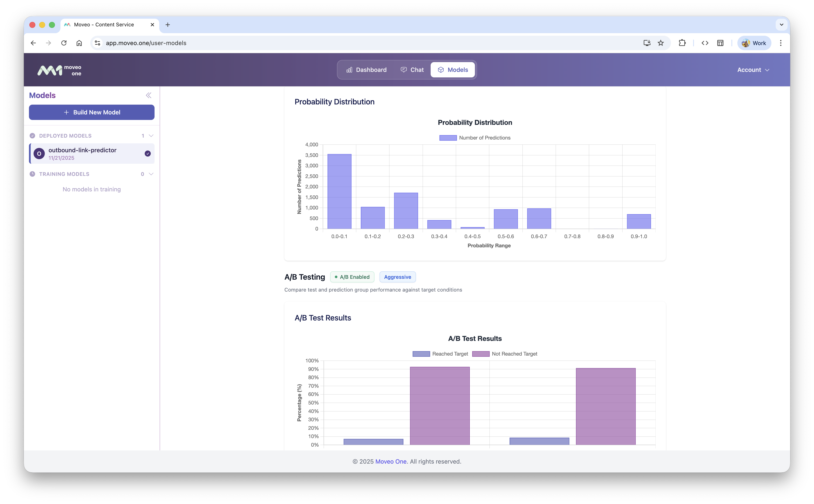Click the install app icon in address bar
Screen dimensions: 814x504
pyautogui.click(x=646, y=43)
